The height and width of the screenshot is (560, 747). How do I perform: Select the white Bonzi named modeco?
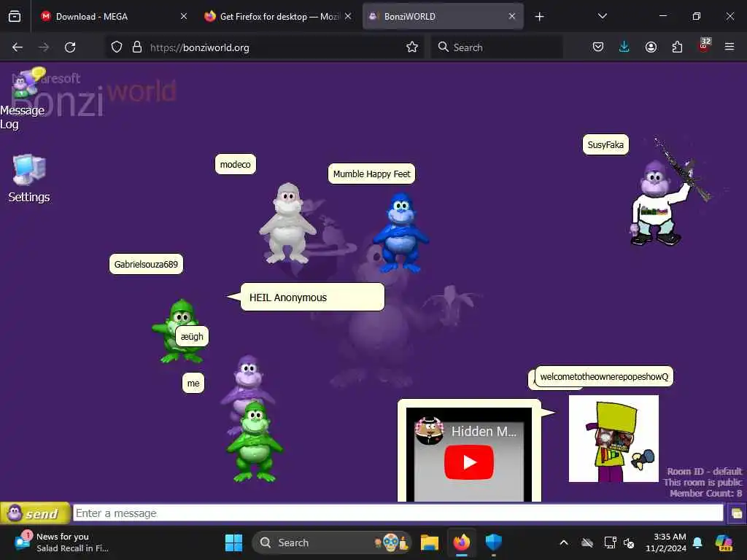click(287, 223)
